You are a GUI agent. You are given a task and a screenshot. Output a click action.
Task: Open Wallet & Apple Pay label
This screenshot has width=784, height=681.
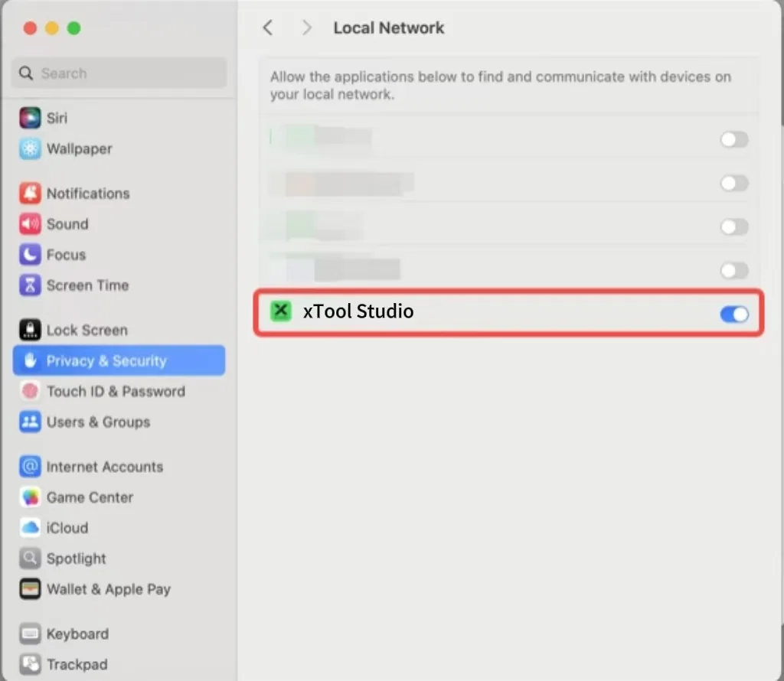(x=109, y=590)
